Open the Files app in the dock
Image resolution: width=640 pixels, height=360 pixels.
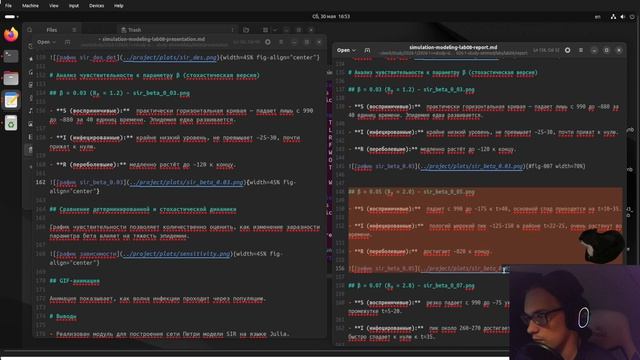(11, 78)
